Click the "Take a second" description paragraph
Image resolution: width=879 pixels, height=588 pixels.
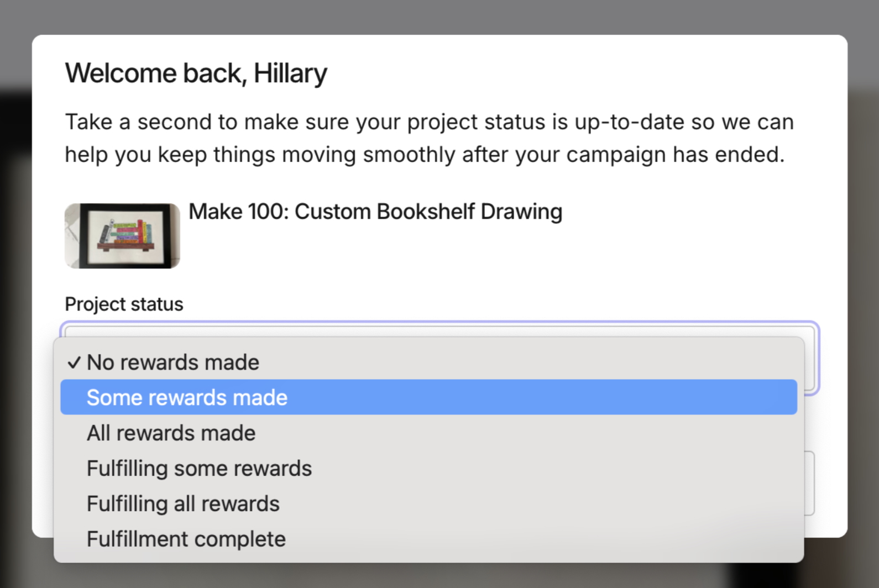point(429,138)
